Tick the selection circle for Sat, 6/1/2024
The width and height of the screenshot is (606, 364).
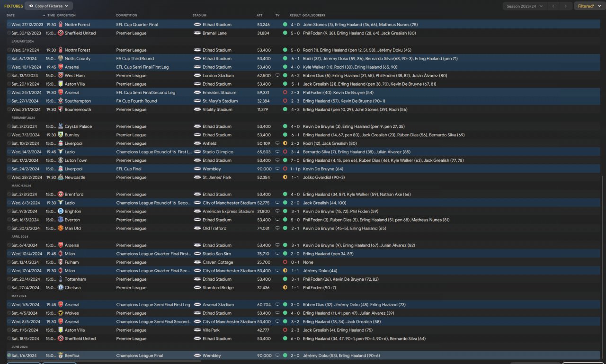(x=9, y=59)
